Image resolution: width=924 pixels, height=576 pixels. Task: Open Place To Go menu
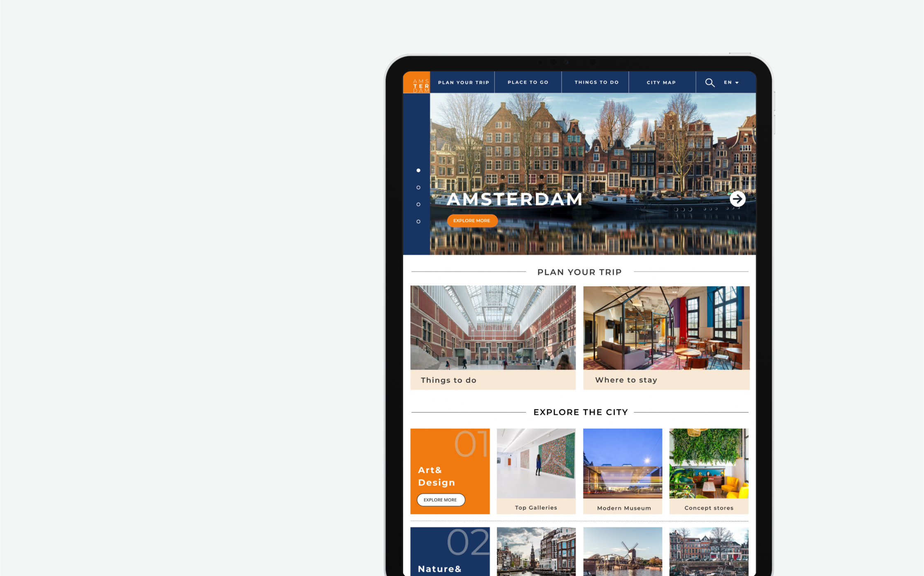pos(528,83)
